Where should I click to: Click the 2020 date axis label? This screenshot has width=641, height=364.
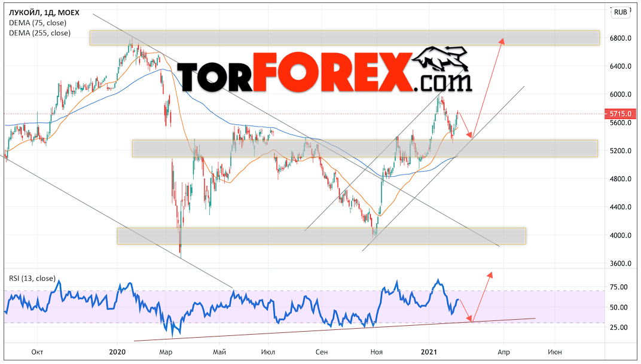point(117,351)
